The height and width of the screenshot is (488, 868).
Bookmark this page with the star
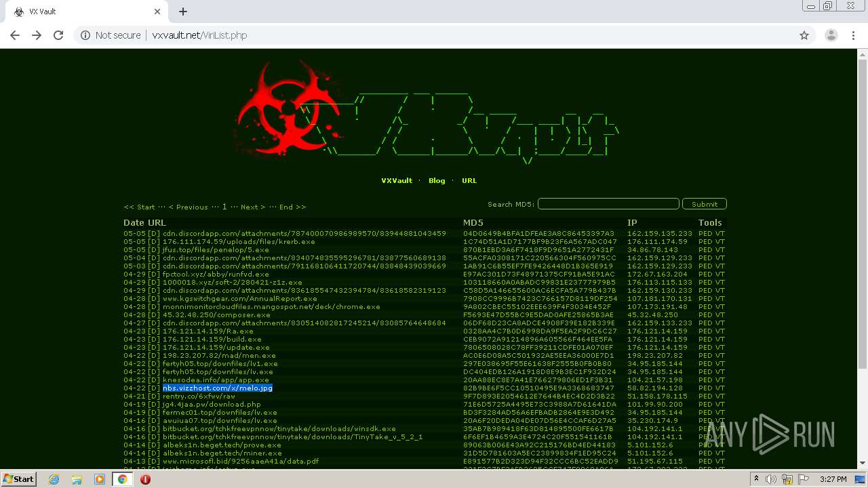804,35
